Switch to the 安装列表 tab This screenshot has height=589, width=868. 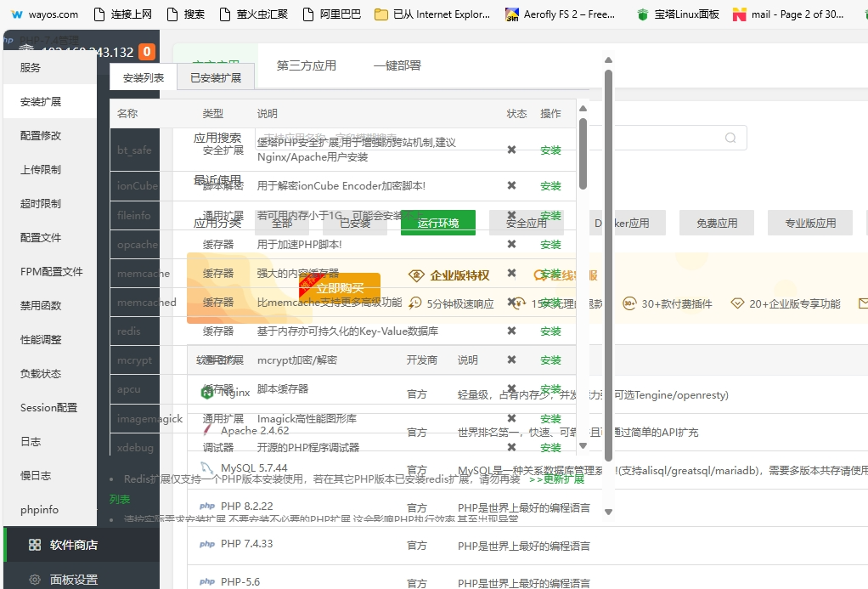pos(144,77)
